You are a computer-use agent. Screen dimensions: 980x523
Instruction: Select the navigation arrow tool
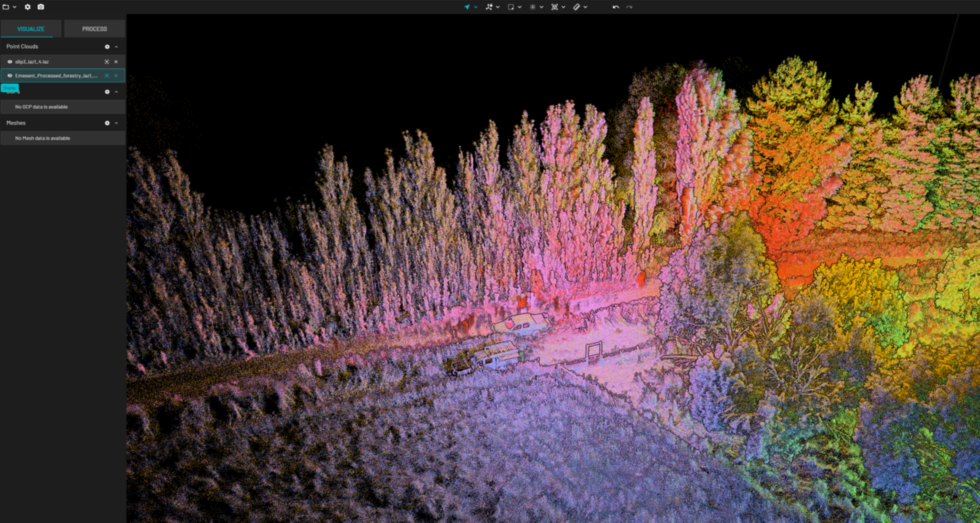467,7
